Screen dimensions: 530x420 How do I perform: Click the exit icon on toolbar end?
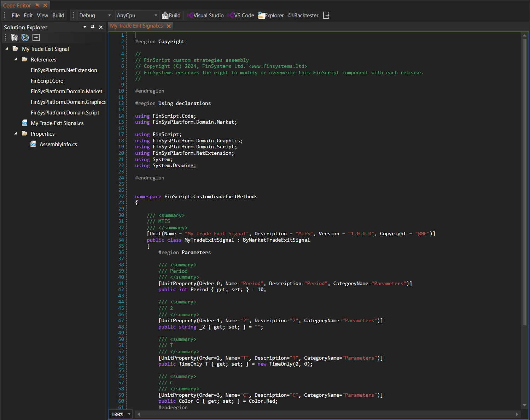click(326, 16)
